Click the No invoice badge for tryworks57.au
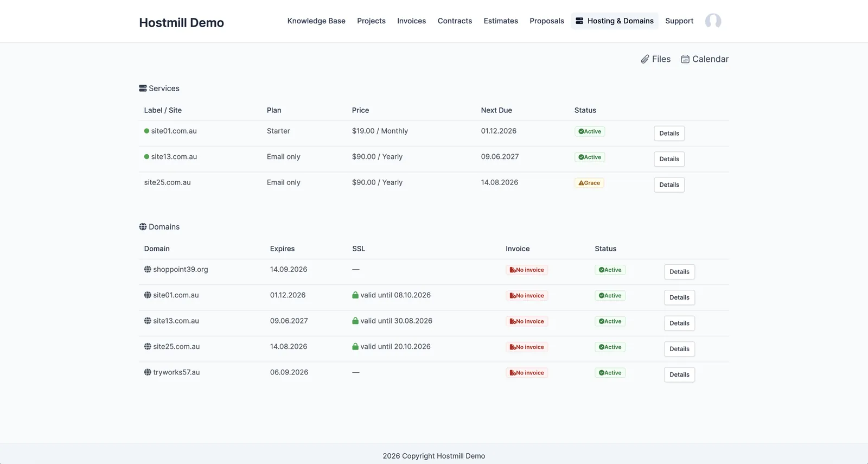This screenshot has height=464, width=868. tap(527, 373)
